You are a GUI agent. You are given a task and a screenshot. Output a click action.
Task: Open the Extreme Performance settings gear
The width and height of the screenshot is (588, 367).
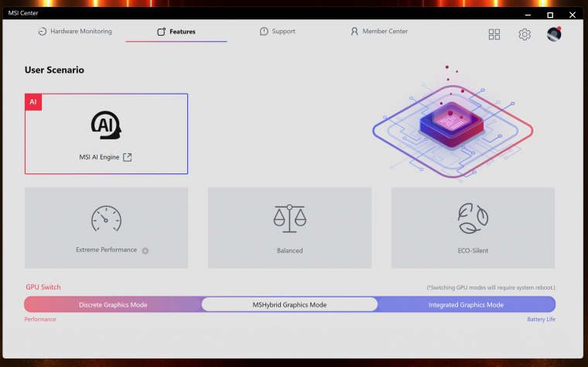point(145,251)
